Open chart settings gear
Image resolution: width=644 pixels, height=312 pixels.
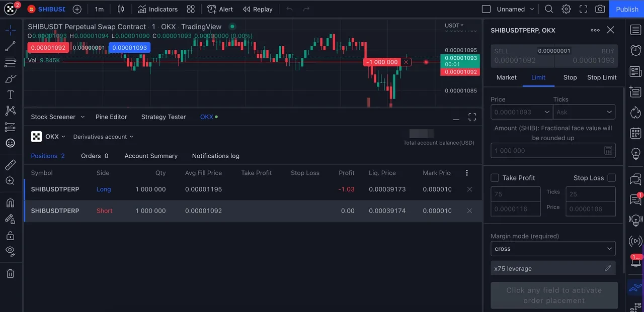tap(566, 9)
